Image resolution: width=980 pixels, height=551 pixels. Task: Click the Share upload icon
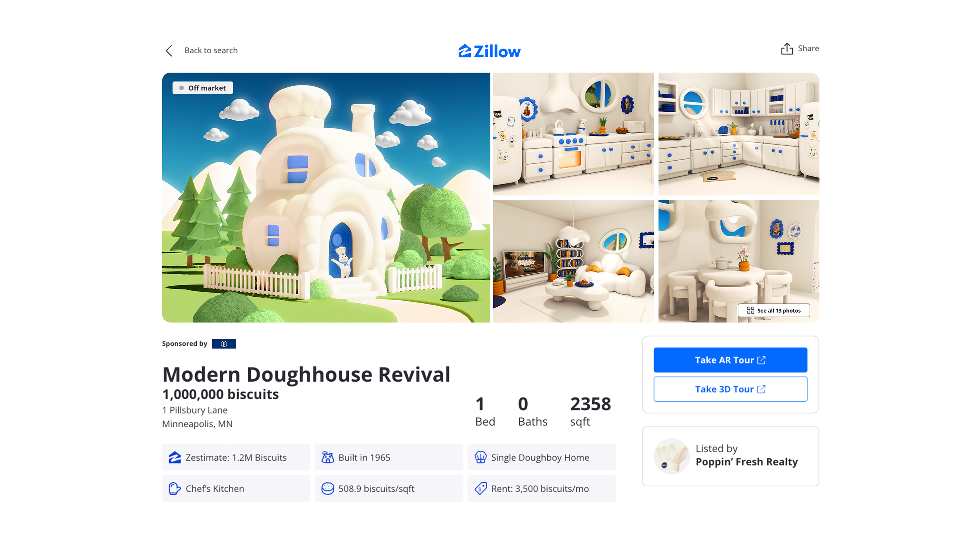tap(786, 49)
